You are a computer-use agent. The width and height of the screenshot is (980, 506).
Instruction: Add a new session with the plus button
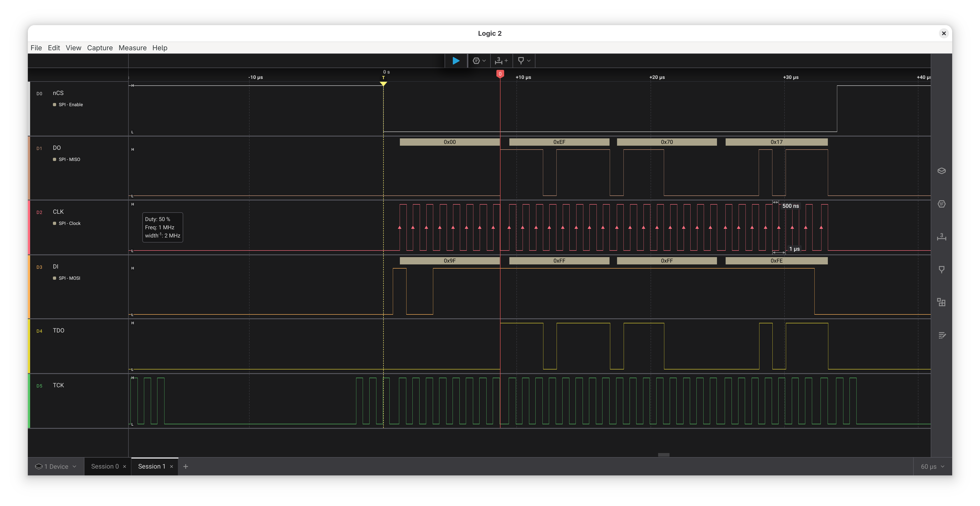coord(186,466)
